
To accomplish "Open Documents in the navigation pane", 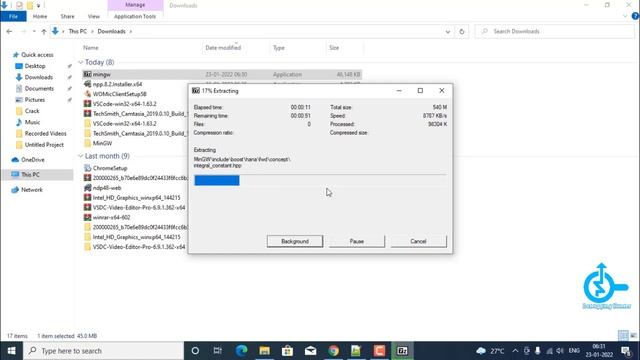I will tap(39, 89).
